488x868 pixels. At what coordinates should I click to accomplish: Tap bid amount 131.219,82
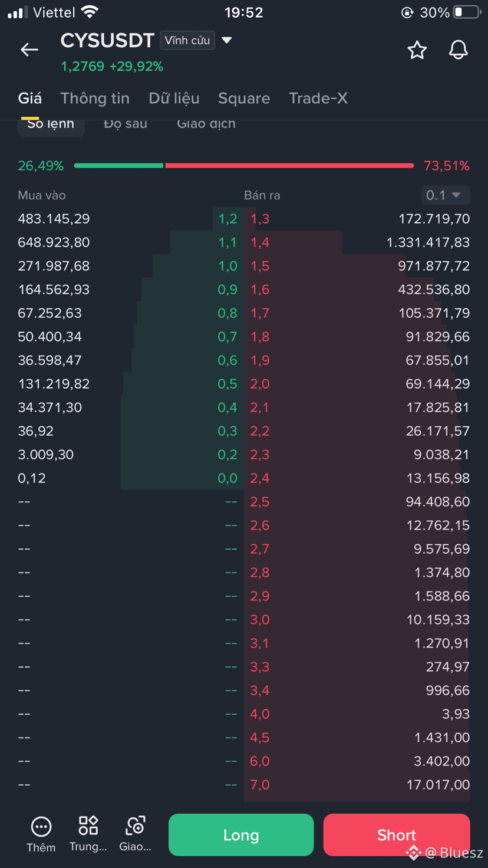click(54, 384)
